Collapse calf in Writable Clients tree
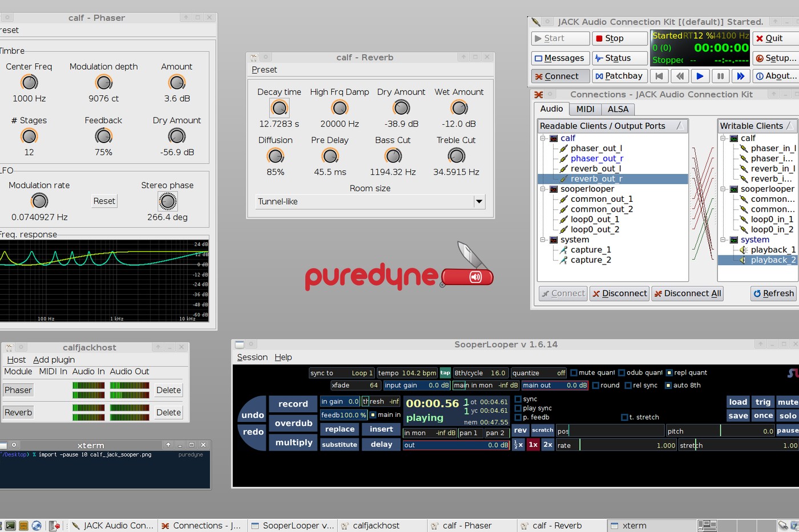The height and width of the screenshot is (532, 799). 723,138
